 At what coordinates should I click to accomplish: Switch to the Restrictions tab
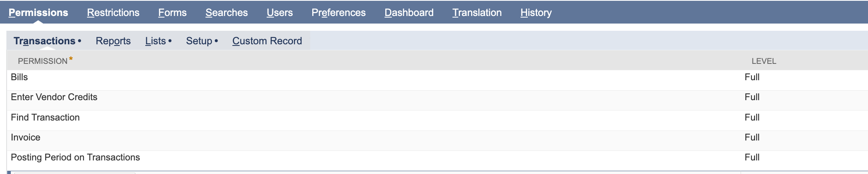coord(113,13)
